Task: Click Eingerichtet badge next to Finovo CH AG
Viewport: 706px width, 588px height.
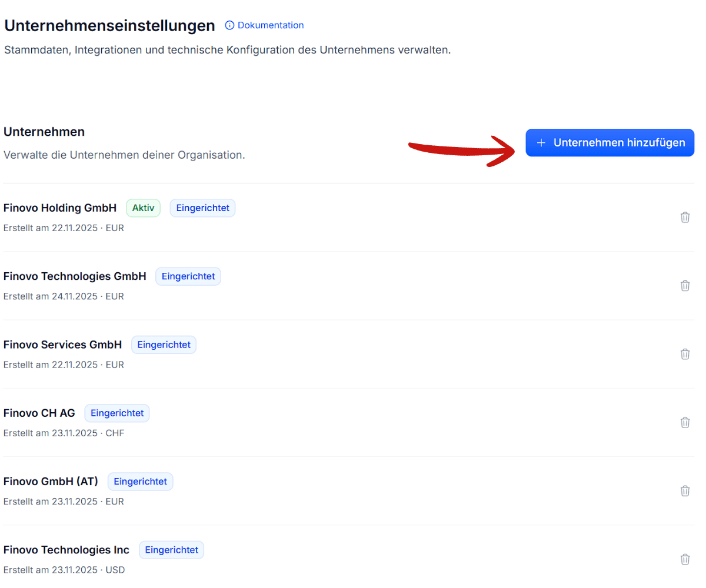Action: click(117, 413)
